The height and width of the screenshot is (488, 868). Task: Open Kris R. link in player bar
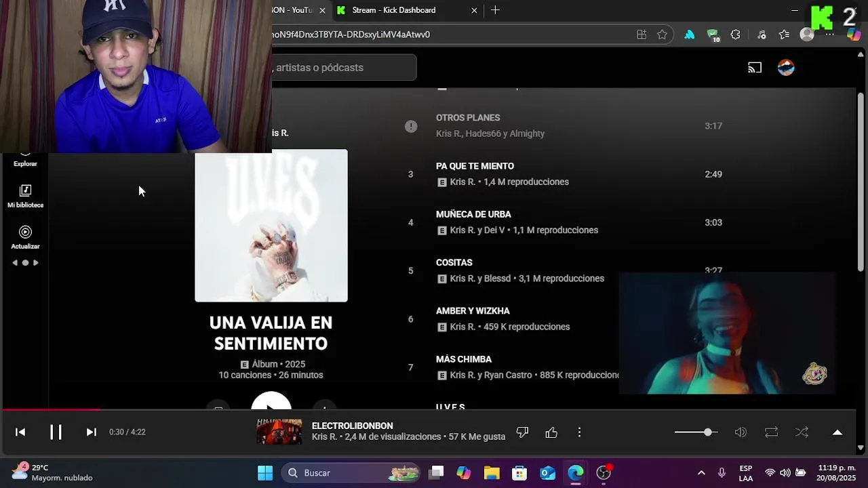324,437
